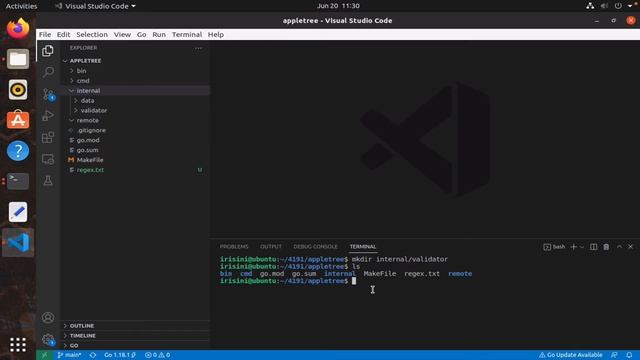
Task: Open the Help menu
Action: (216, 35)
